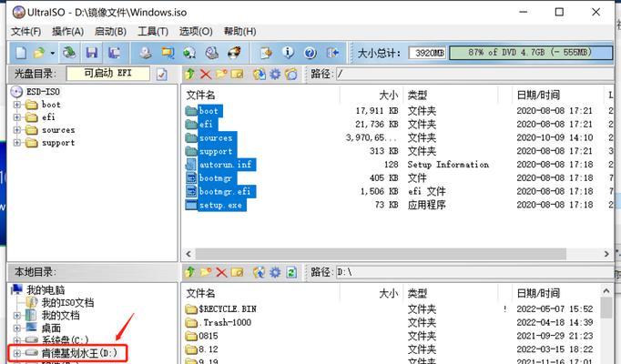621x364 pixels.
Task: Click the Rename icon in upper pane toolbar
Action: tap(237, 74)
